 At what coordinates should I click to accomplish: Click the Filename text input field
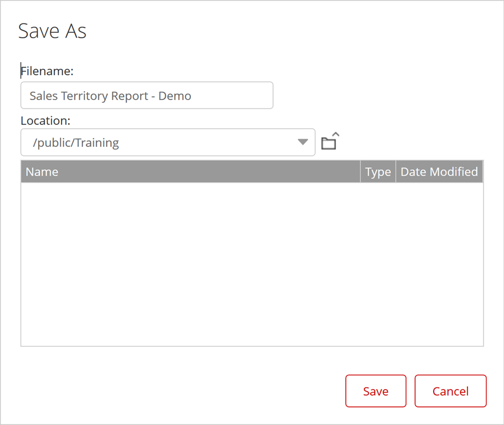coord(146,95)
